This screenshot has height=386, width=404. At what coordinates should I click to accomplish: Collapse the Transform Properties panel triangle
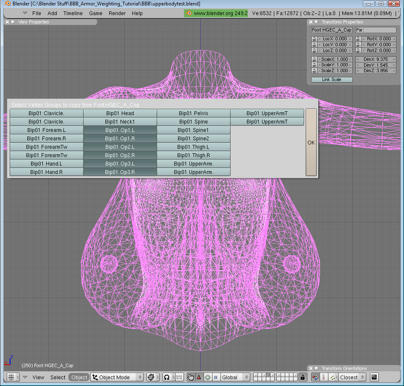click(x=316, y=22)
